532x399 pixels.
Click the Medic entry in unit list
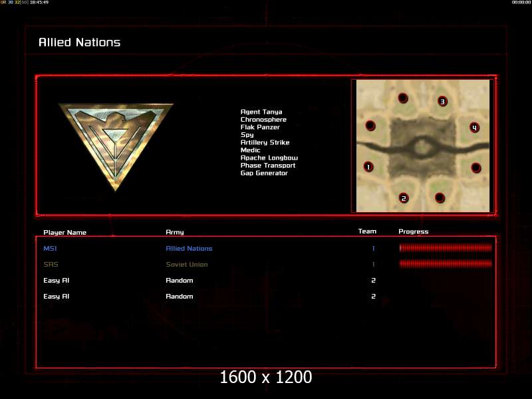tap(251, 150)
